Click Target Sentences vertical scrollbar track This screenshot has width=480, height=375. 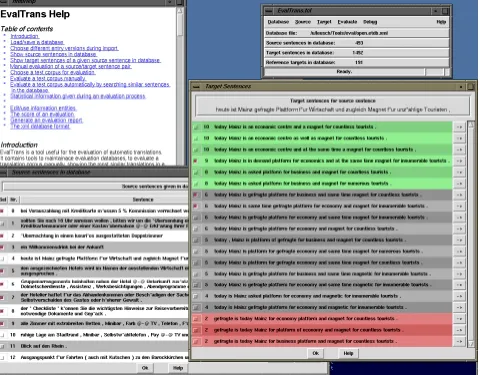[471, 234]
